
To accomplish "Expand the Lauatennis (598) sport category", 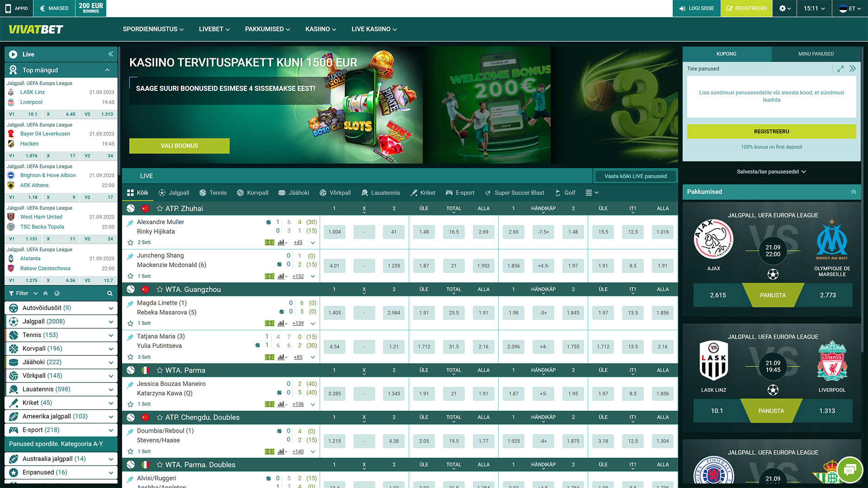I will (x=61, y=389).
